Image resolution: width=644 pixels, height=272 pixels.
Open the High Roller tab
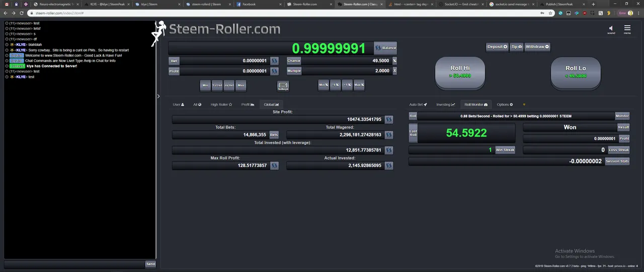point(221,105)
